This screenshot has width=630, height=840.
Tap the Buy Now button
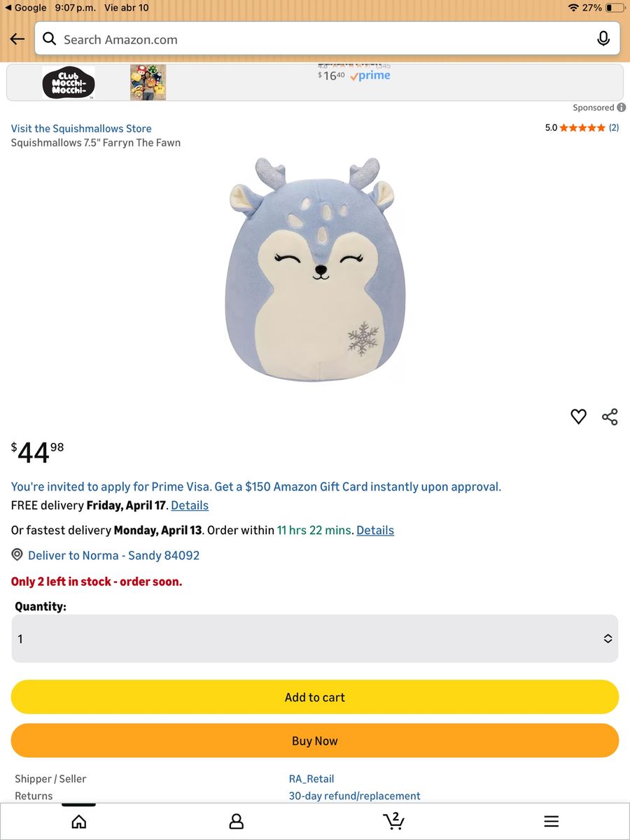[x=315, y=741]
